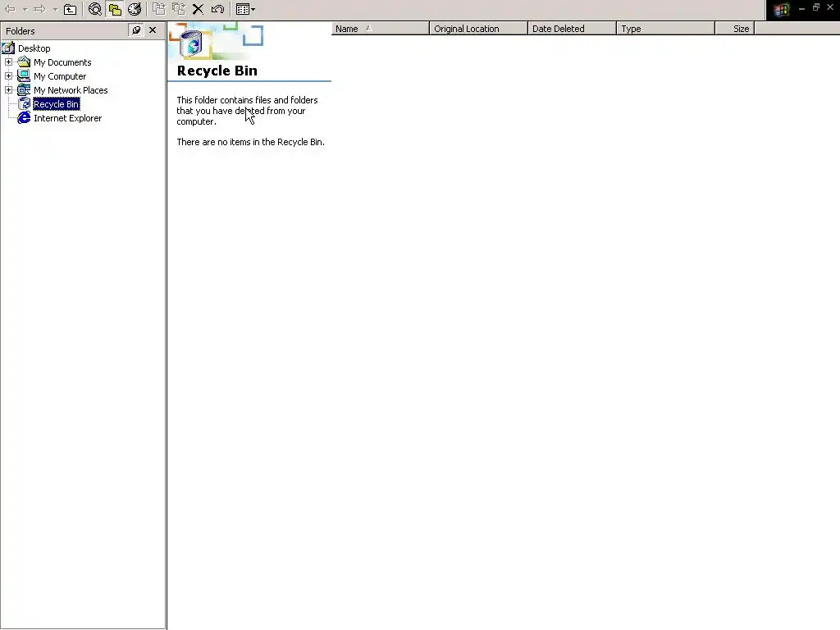
Task: Expand the My Network Places tree node
Action: (8, 90)
